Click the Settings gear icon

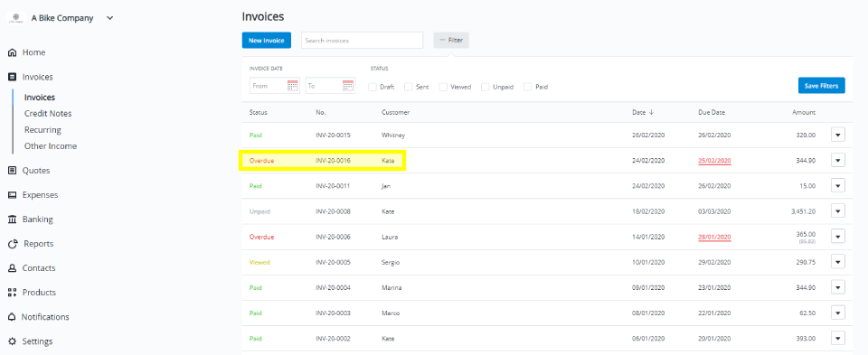(12, 341)
